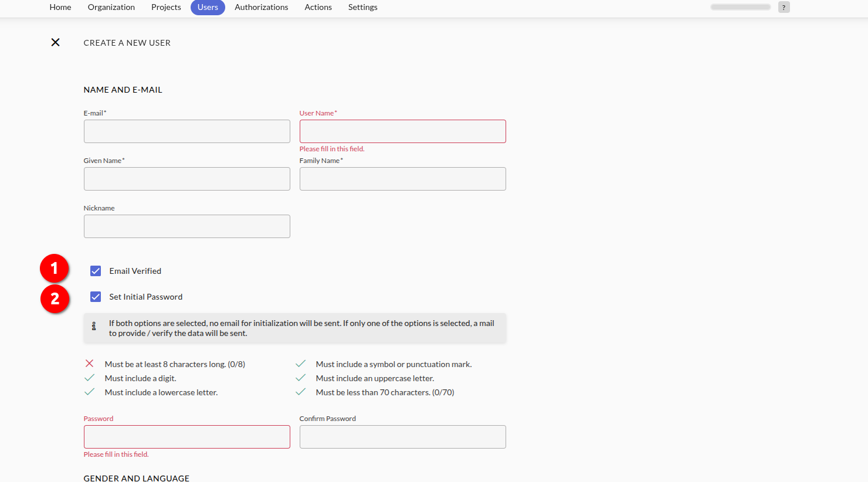Switch to the Projects tab

(166, 7)
